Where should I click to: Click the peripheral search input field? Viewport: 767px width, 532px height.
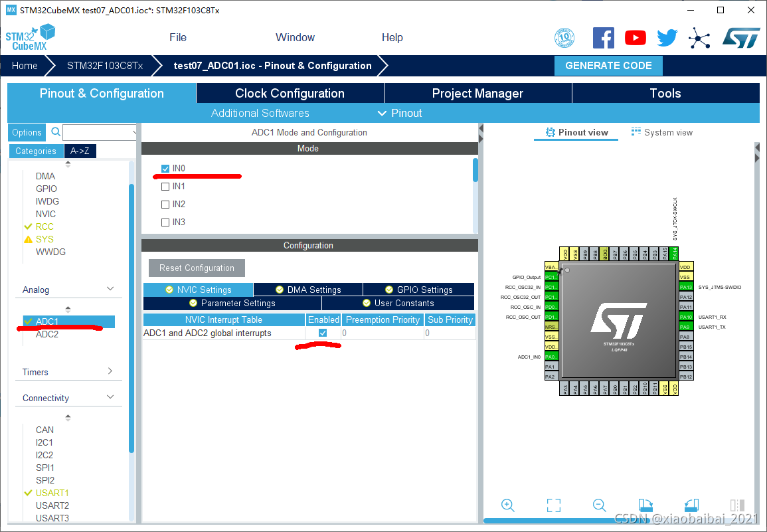pos(98,132)
